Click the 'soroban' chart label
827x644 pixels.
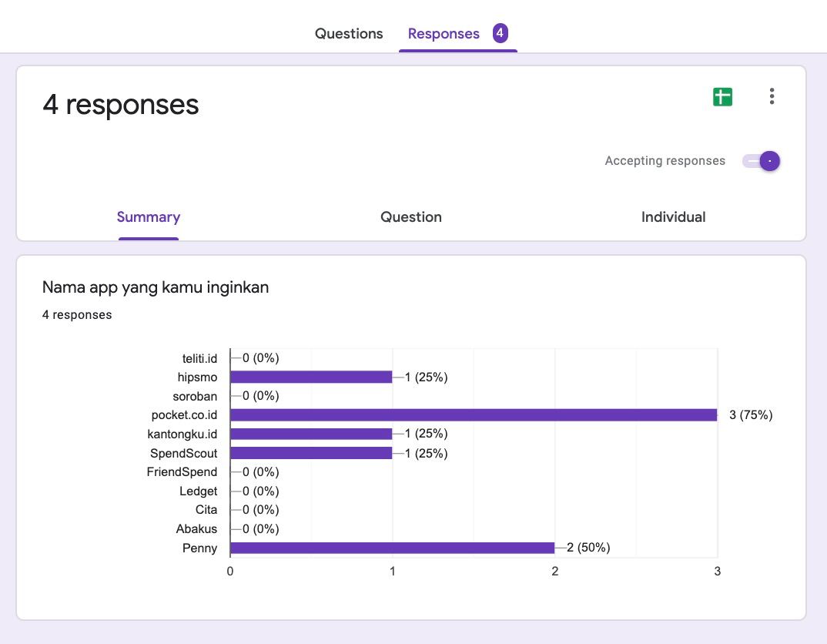click(195, 396)
